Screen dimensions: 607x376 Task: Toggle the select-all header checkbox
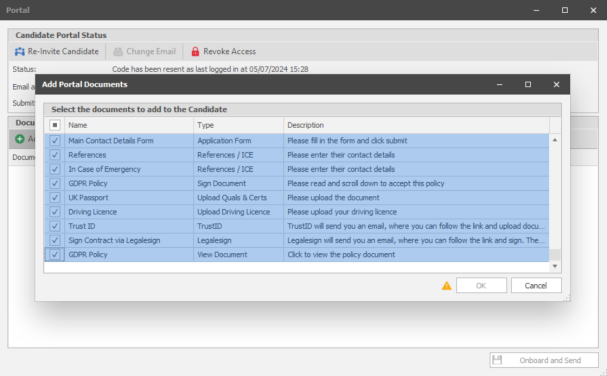(x=55, y=125)
